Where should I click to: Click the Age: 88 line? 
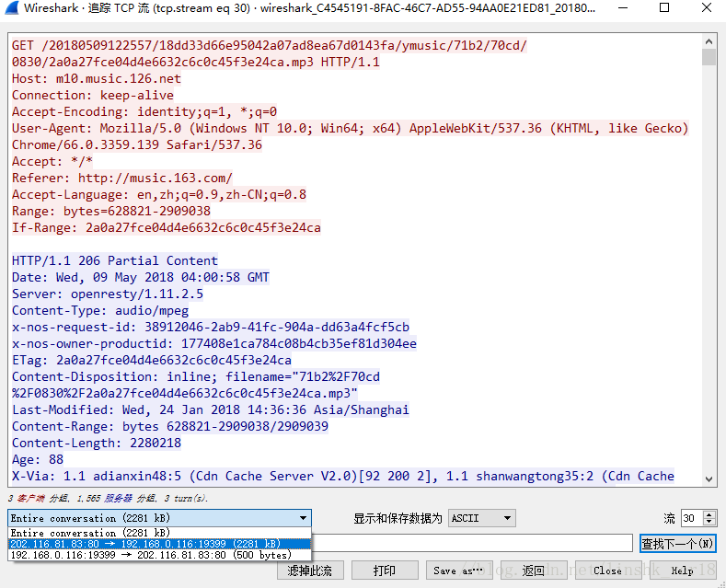[x=38, y=460]
